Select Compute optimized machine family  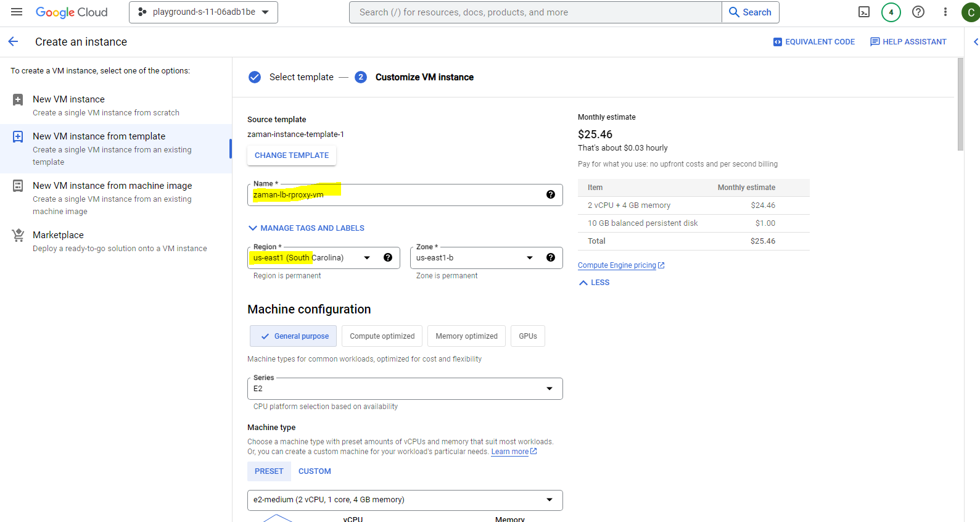coord(382,336)
